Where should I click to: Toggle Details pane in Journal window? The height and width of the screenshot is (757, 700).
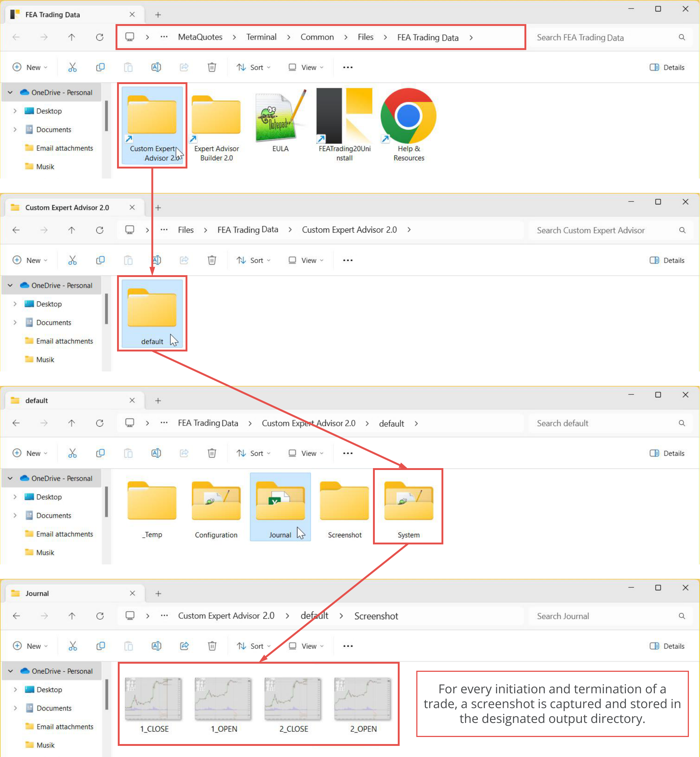pos(667,646)
